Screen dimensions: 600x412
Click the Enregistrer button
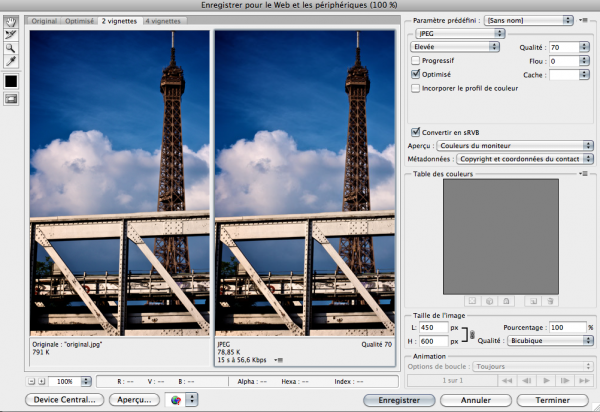pos(398,399)
